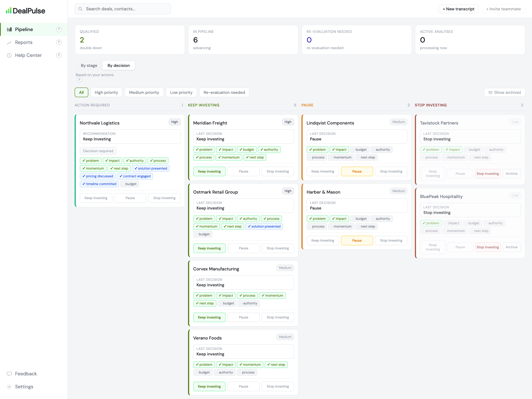Image resolution: width=532 pixels, height=399 pixels.
Task: Click highlighted Pause on Harber & Mason
Action: click(357, 241)
